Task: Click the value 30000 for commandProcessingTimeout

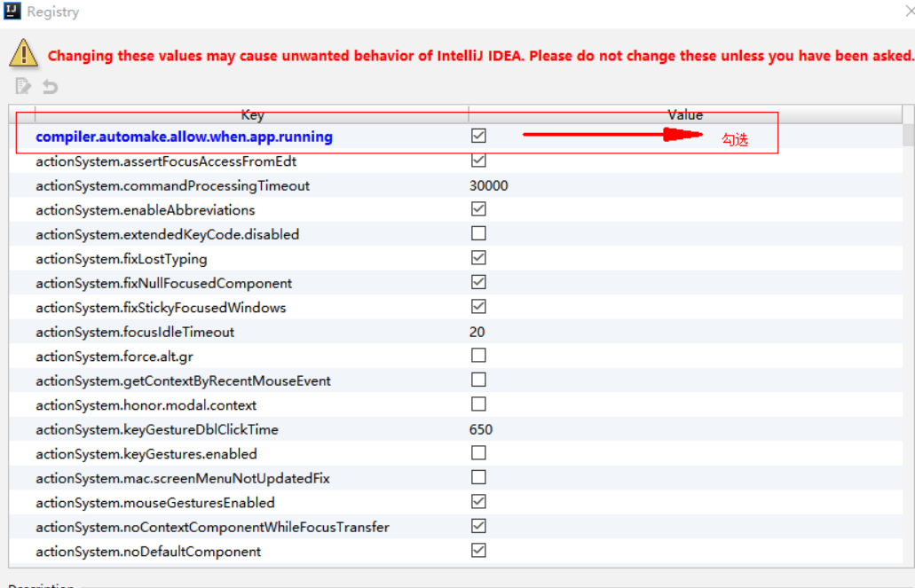Action: [x=489, y=185]
